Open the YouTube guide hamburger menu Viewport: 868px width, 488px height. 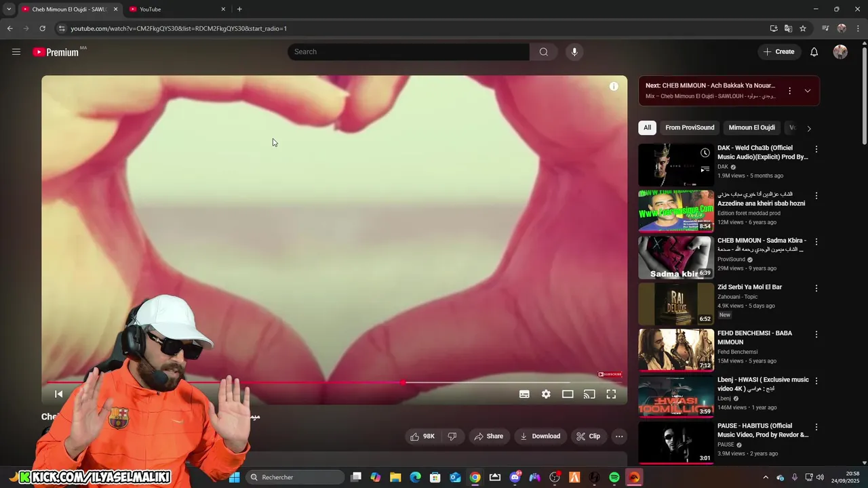point(16,52)
